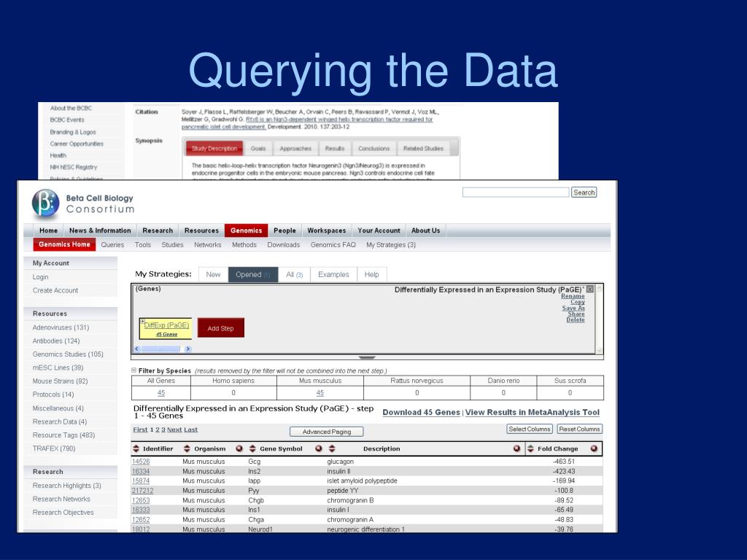The image size is (747, 560).
Task: Open the People tab
Action: (285, 230)
